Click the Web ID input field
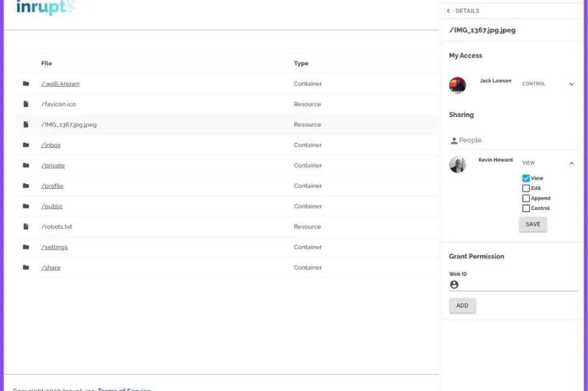 point(517,284)
